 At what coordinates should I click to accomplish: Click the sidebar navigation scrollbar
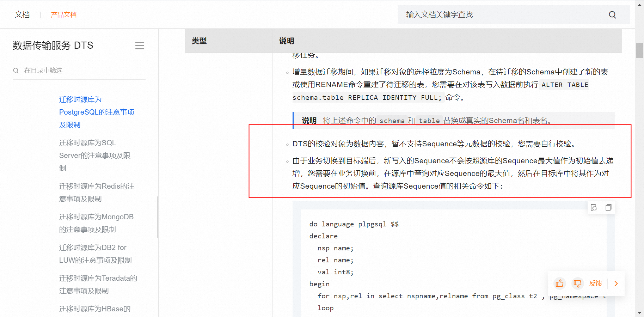[158, 217]
